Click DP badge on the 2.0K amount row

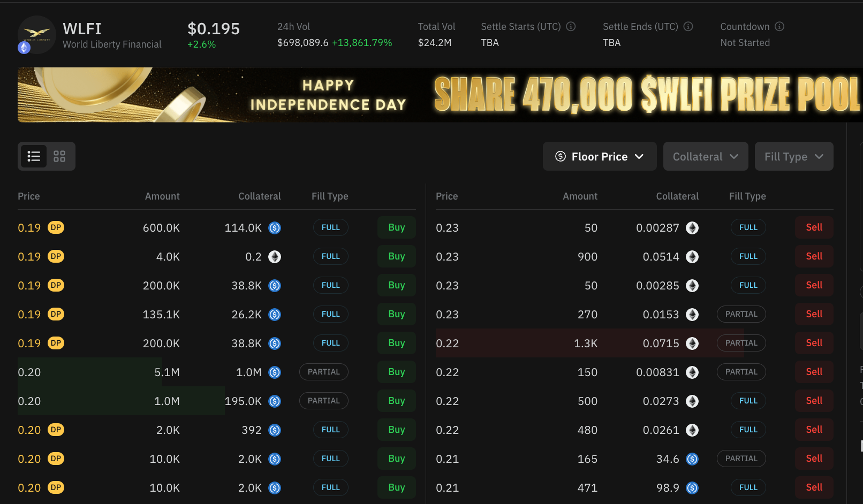56,430
